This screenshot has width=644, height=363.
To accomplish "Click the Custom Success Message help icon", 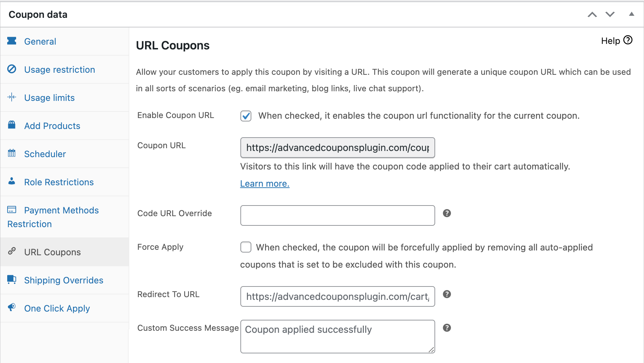I will point(446,328).
